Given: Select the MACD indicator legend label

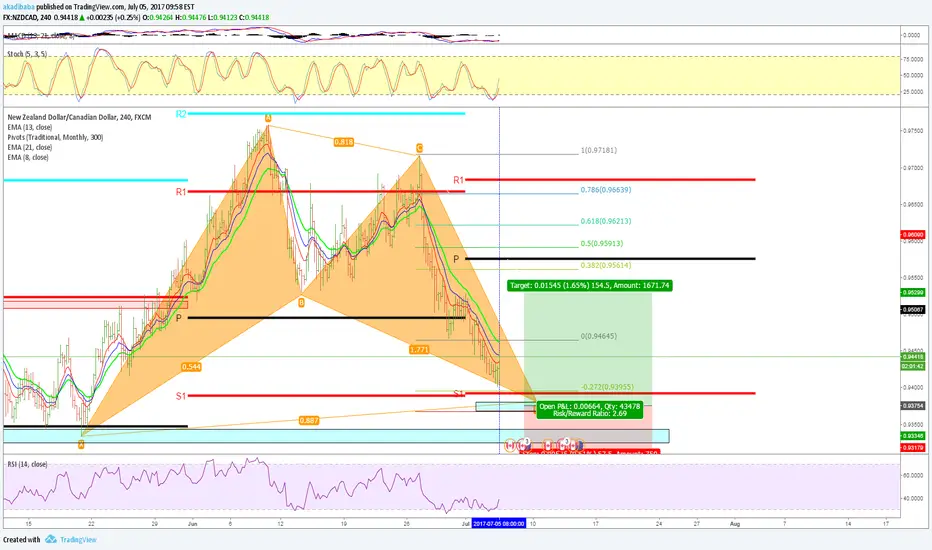Looking at the screenshot, I should tap(40, 36).
